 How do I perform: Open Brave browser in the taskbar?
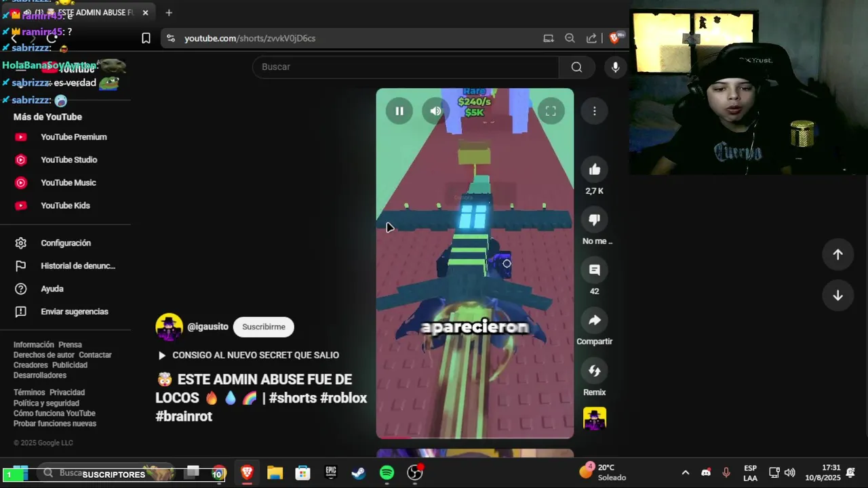click(x=247, y=472)
